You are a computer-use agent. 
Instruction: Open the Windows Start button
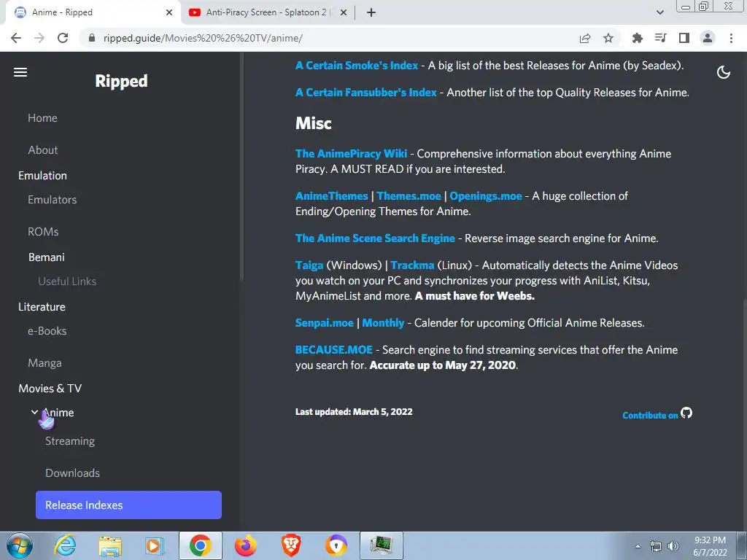(x=19, y=545)
